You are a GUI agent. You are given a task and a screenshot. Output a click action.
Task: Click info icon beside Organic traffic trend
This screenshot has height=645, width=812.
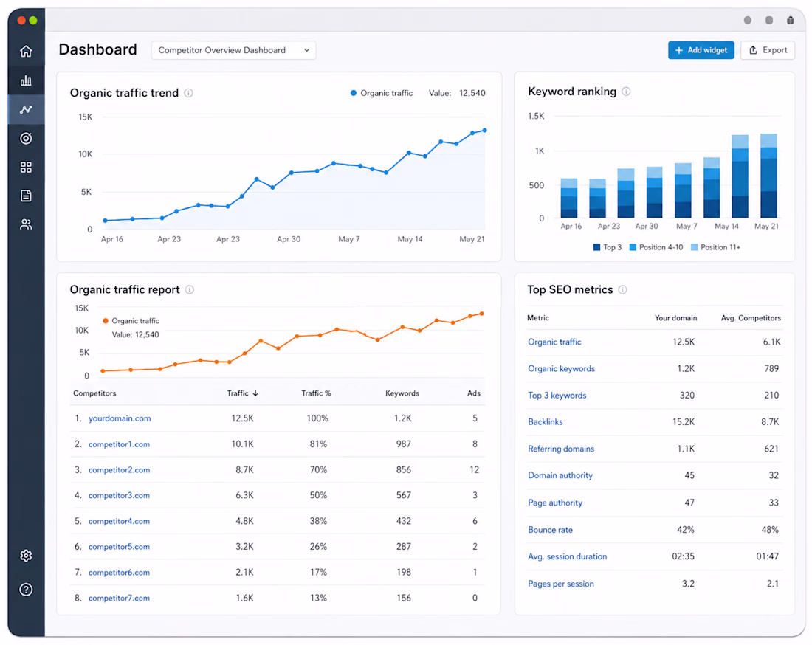(188, 93)
